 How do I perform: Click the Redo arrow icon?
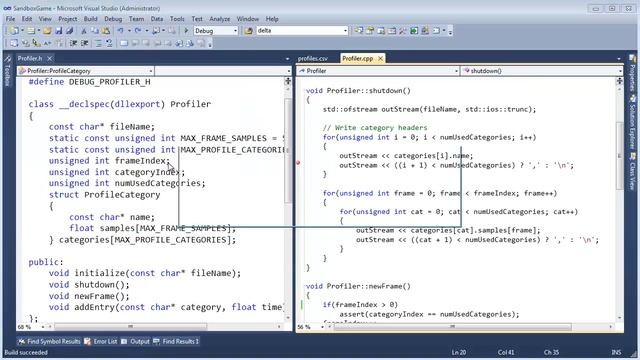138,31
